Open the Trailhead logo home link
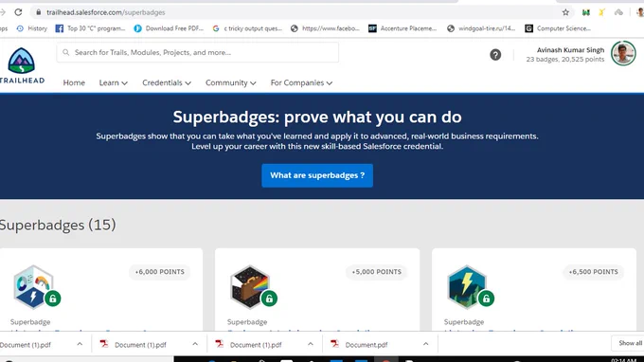 tap(22, 65)
